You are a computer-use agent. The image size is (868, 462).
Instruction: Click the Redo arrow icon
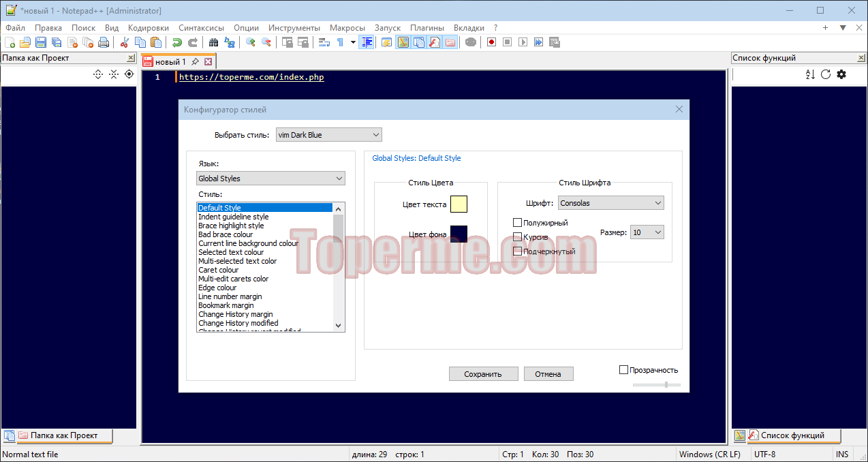(193, 42)
